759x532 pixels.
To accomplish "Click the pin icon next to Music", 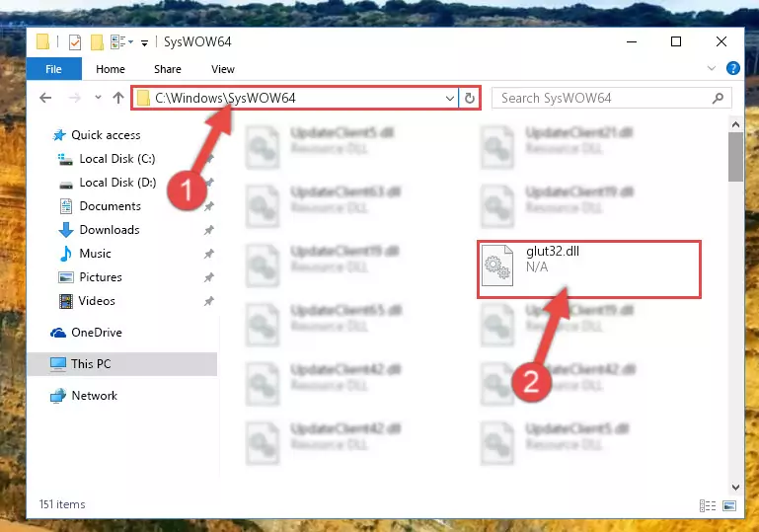I will (208, 254).
